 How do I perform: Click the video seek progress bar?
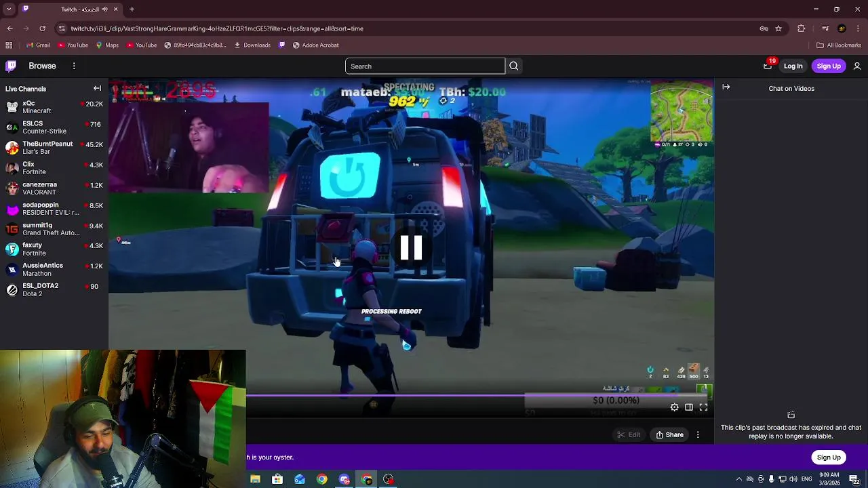[478, 395]
